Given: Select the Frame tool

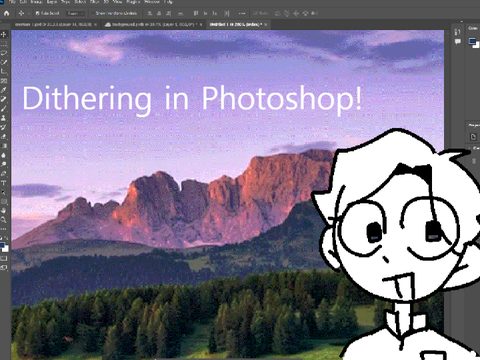Looking at the screenshot, I should click(x=4, y=81).
